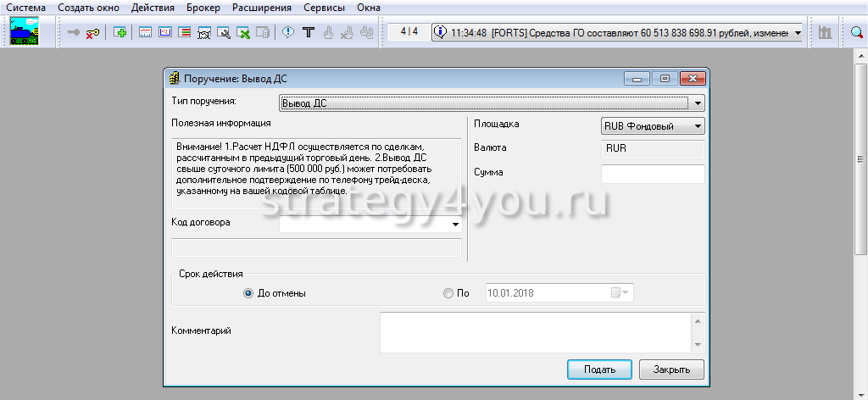Click the window with green X icon
Image resolution: width=868 pixels, height=400 pixels.
point(243,32)
